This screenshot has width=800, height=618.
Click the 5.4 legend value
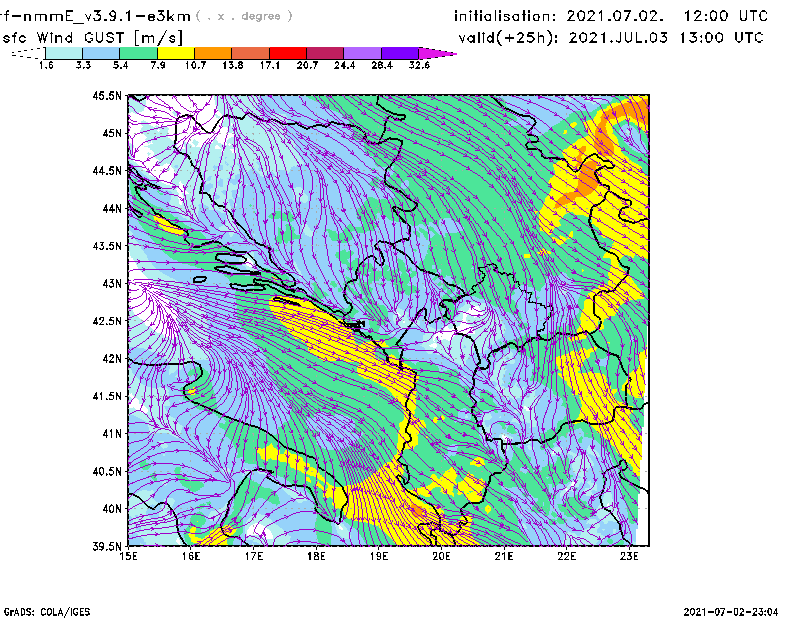click(120, 65)
